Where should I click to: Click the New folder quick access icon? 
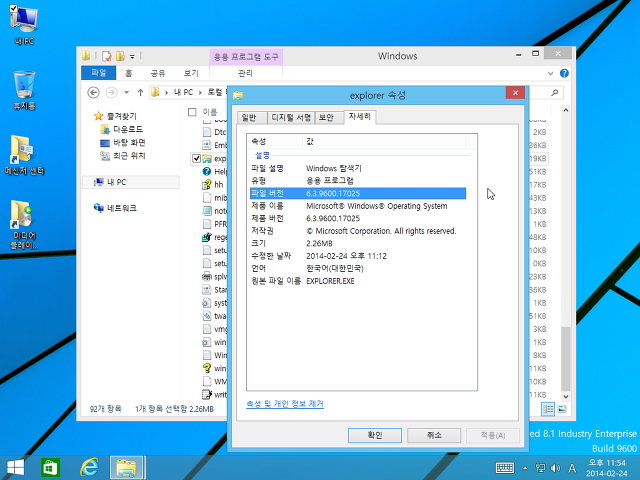pyautogui.click(x=120, y=56)
